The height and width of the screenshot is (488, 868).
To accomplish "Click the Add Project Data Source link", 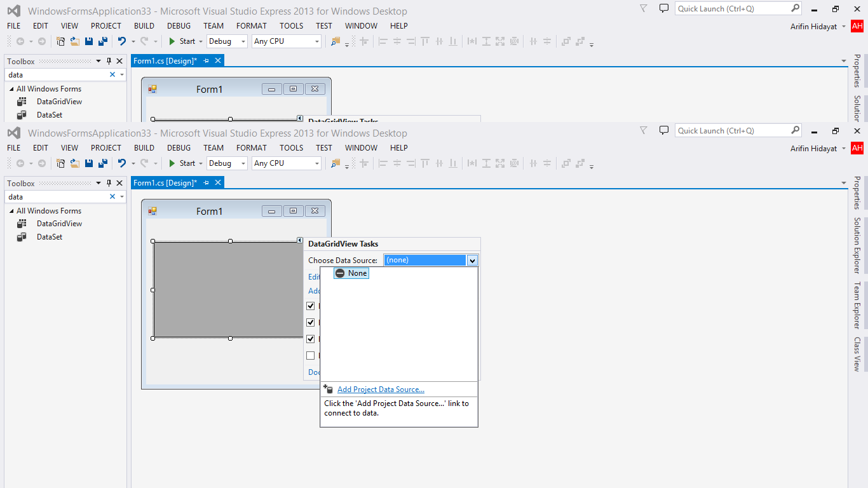I will [x=381, y=390].
